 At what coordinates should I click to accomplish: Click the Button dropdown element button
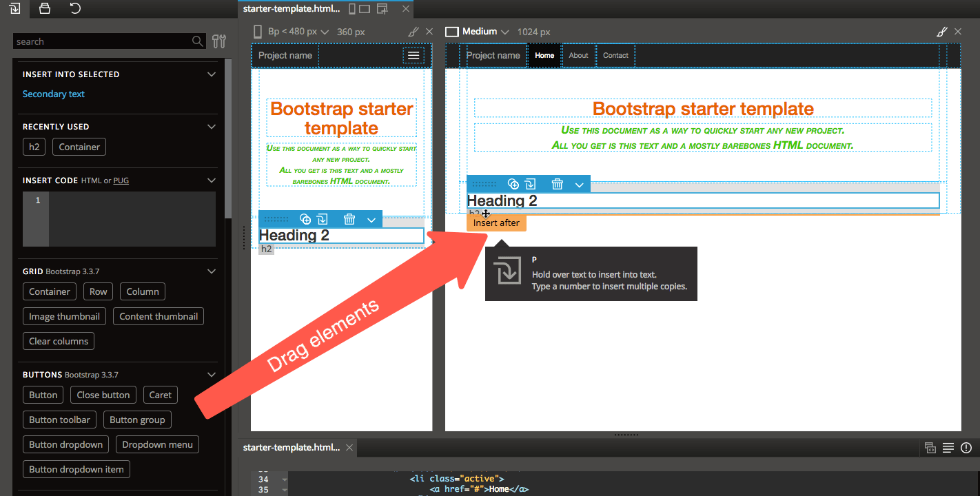pos(65,444)
